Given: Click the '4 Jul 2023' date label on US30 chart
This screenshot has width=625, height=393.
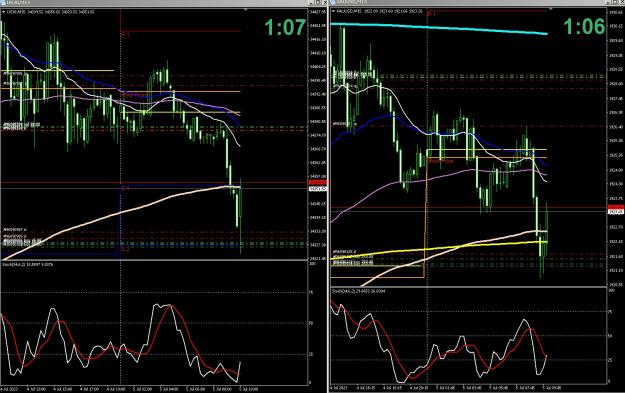Looking at the screenshot, I should pos(10,388).
